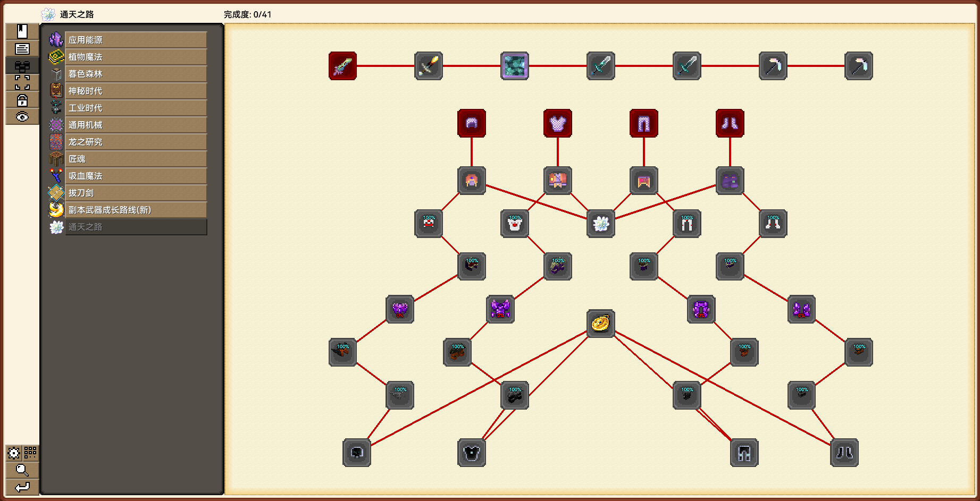Click the bookmark icon in left toolbar

click(22, 31)
